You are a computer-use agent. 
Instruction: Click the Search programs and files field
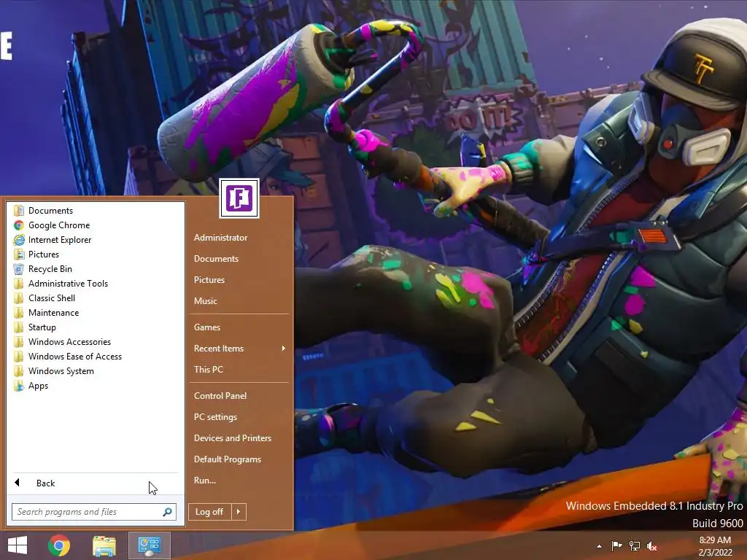[x=94, y=512]
